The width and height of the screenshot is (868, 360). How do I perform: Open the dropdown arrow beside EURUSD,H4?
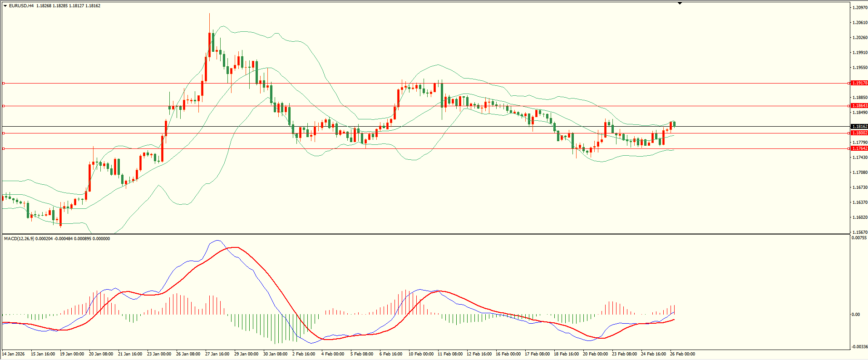click(x=5, y=6)
